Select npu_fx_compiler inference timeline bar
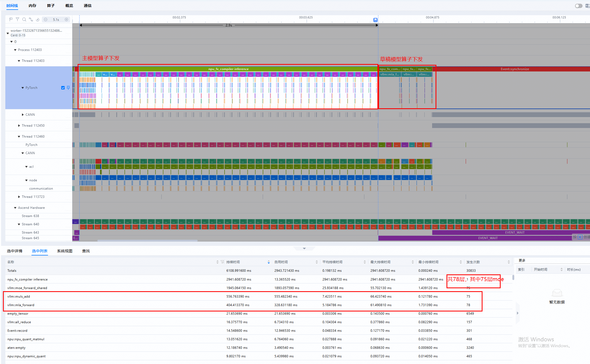The height and width of the screenshot is (364, 590). point(228,69)
